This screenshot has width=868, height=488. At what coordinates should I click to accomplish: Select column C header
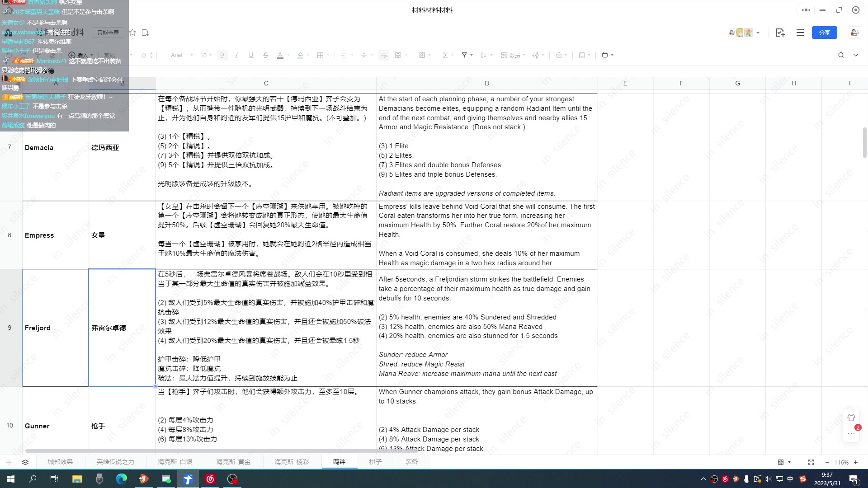266,83
